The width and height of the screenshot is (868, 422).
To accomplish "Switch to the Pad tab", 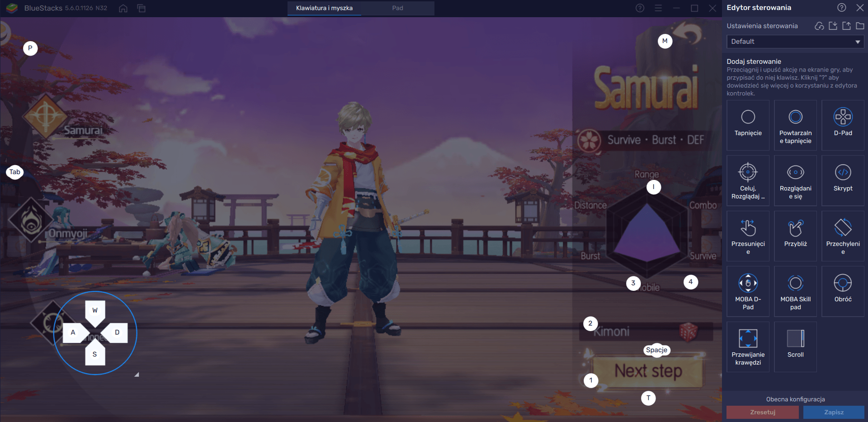I will coord(397,8).
